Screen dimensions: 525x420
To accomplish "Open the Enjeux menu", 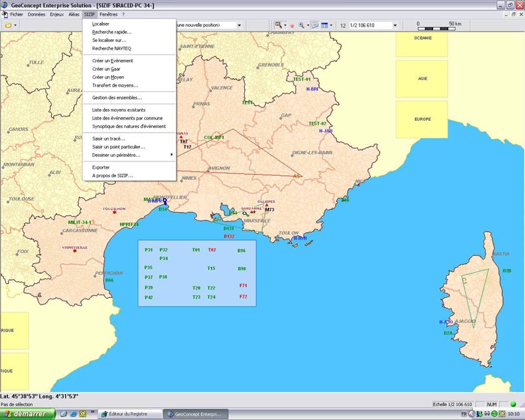I will click(x=56, y=14).
